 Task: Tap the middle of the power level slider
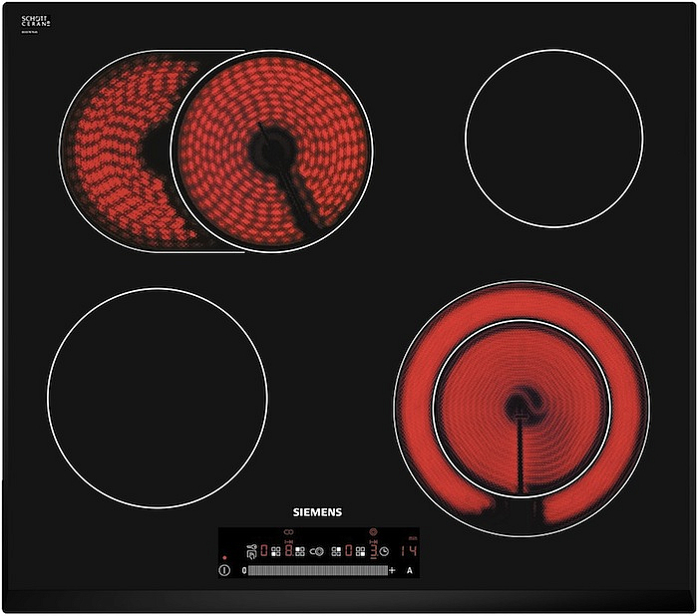pos(317,570)
